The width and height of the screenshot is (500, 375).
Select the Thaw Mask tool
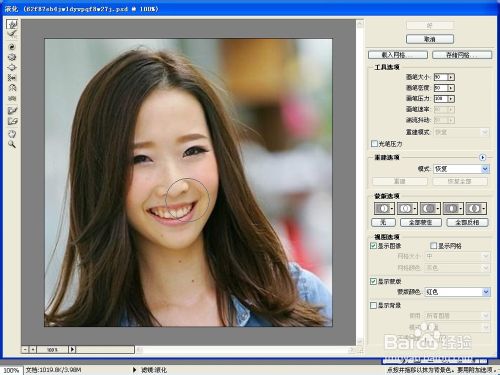(x=12, y=121)
